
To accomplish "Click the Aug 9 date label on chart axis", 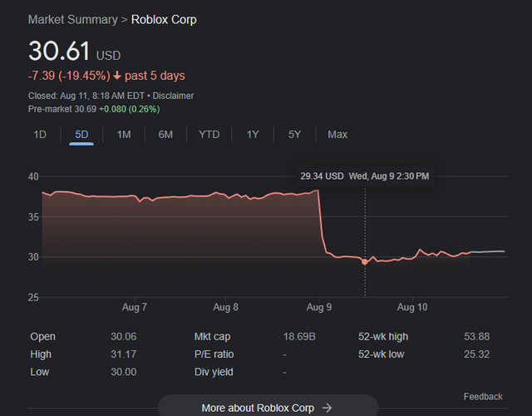I will 319,307.
